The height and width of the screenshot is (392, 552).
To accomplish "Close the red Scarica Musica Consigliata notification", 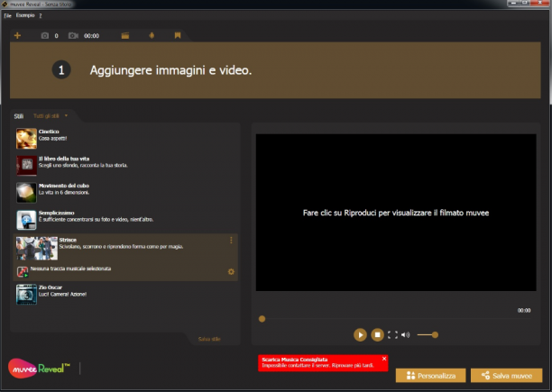I will pos(384,359).
